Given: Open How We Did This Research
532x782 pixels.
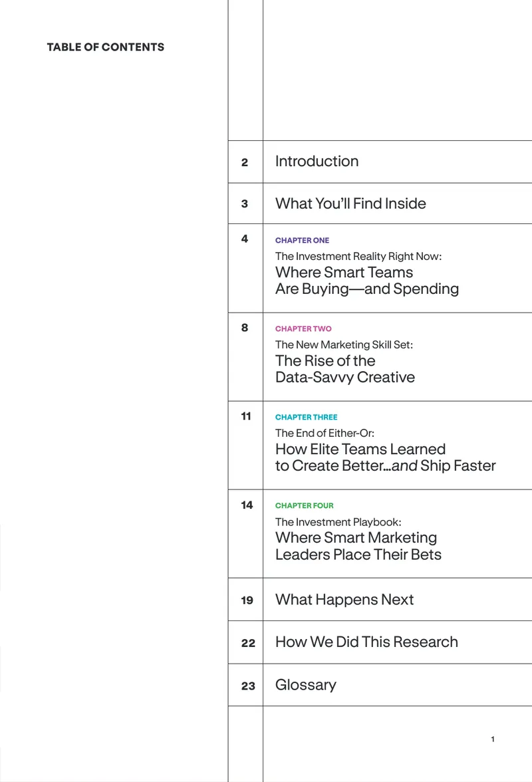Looking at the screenshot, I should coord(366,642).
